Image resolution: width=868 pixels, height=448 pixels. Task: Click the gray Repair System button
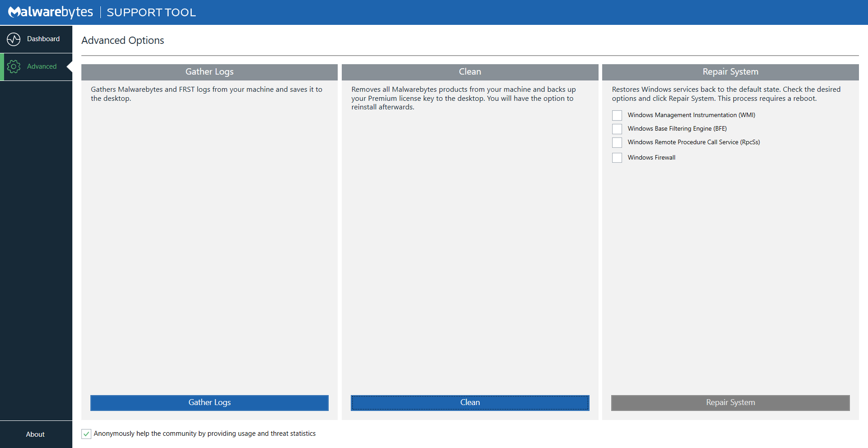pyautogui.click(x=731, y=403)
